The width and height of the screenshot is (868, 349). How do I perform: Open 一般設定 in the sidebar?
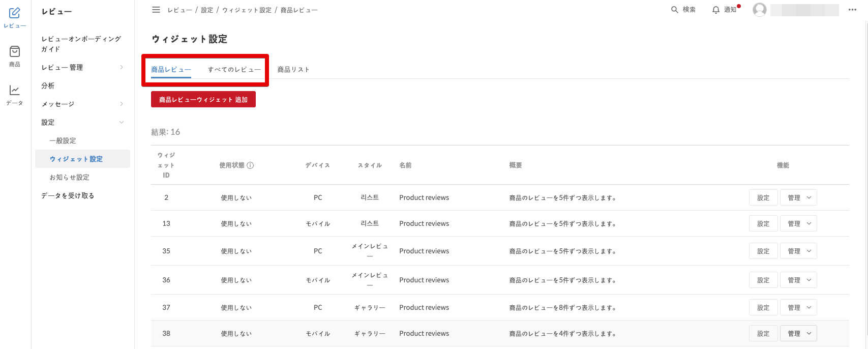[63, 140]
